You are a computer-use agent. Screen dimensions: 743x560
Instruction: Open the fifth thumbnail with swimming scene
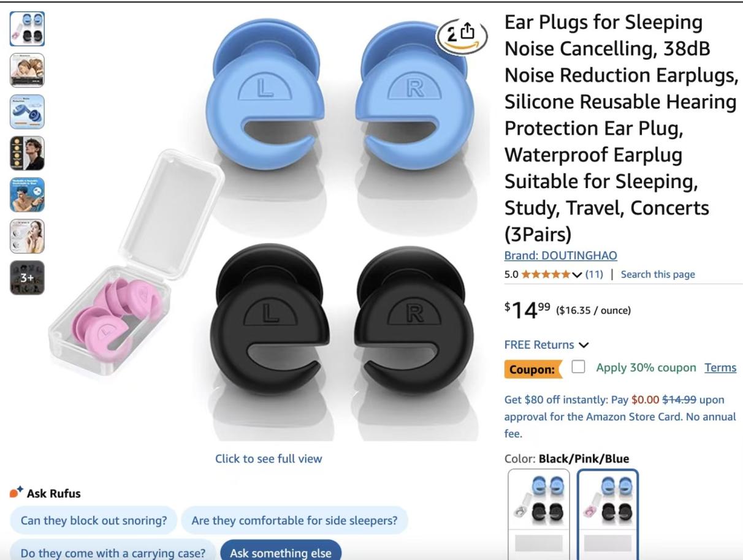coord(27,195)
